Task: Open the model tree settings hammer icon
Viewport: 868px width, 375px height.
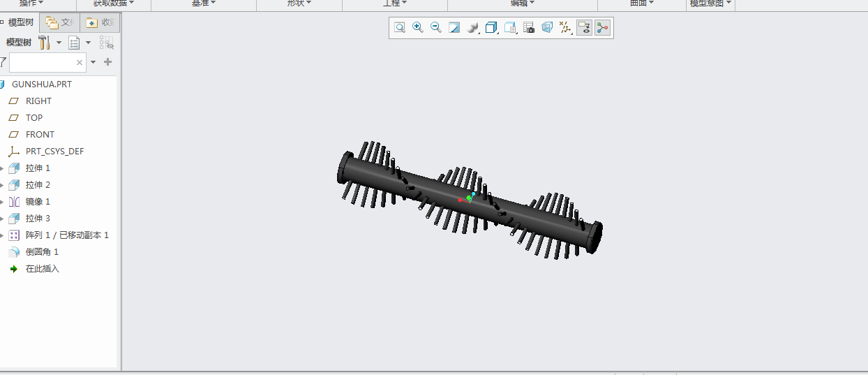Action: (x=44, y=43)
